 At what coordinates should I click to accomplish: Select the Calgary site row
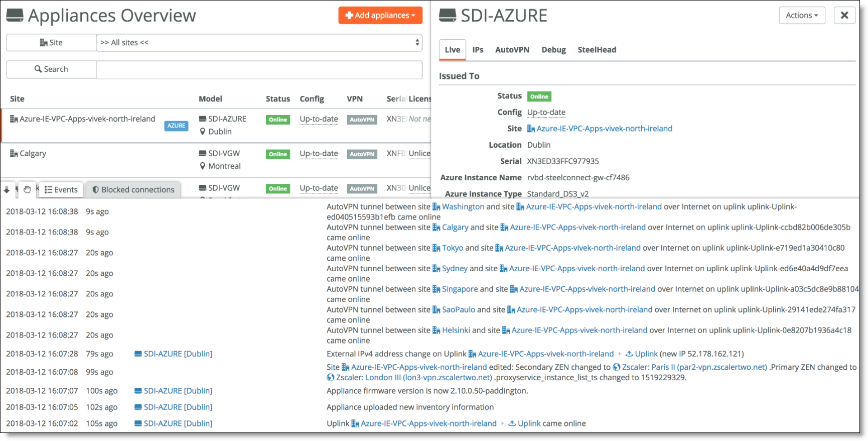(x=216, y=160)
